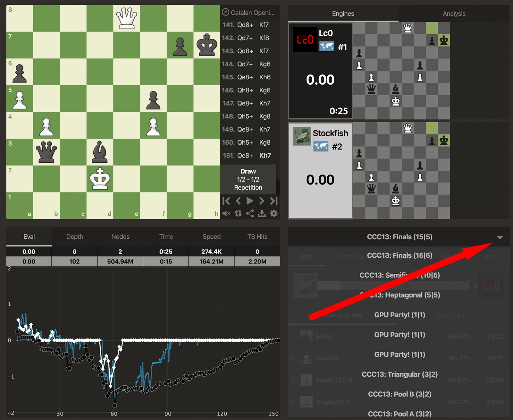Screen dimensions: 513x420
Task: Toggle the sound mute icon
Action: (226, 214)
